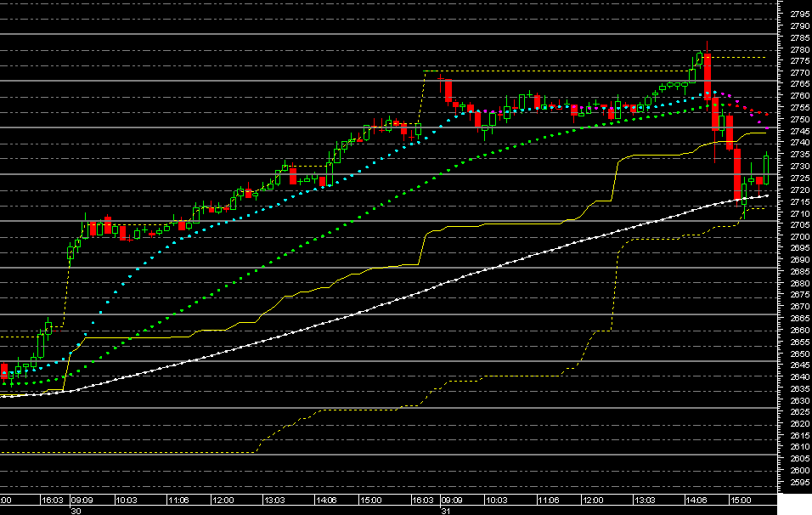Select the 2680 price scale value
Image resolution: width=812 pixels, height=515 pixels.
click(800, 283)
